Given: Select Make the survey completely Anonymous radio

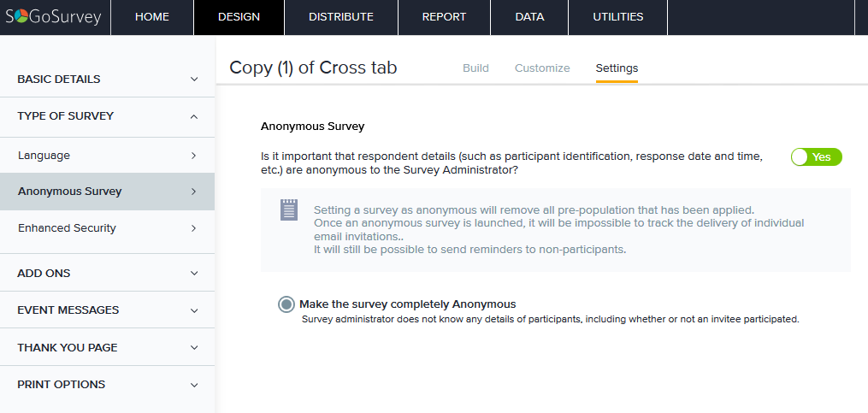Looking at the screenshot, I should coord(286,304).
